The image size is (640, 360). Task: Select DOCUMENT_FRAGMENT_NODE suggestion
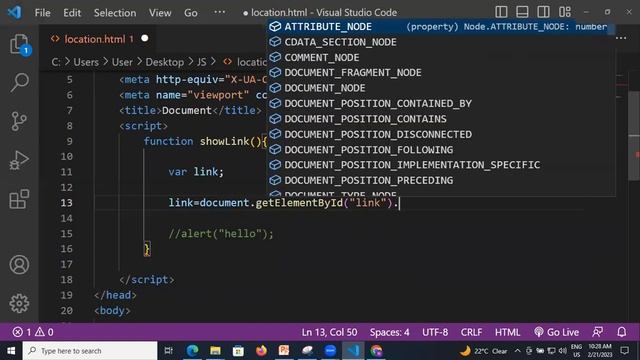pos(441,73)
